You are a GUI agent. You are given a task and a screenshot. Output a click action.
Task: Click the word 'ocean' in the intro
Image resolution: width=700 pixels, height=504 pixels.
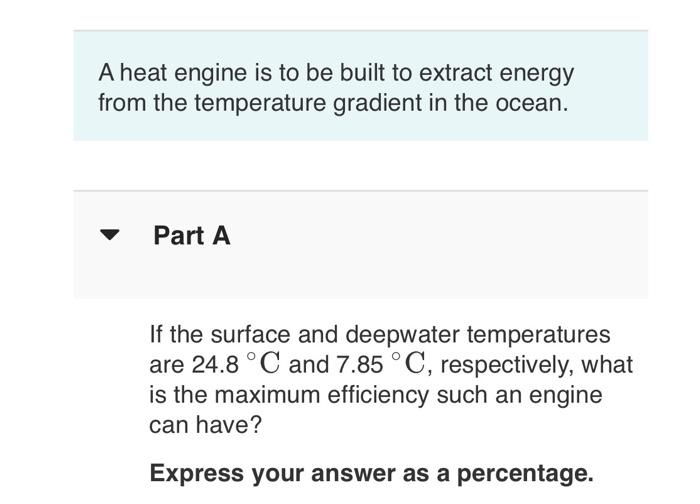(x=531, y=103)
